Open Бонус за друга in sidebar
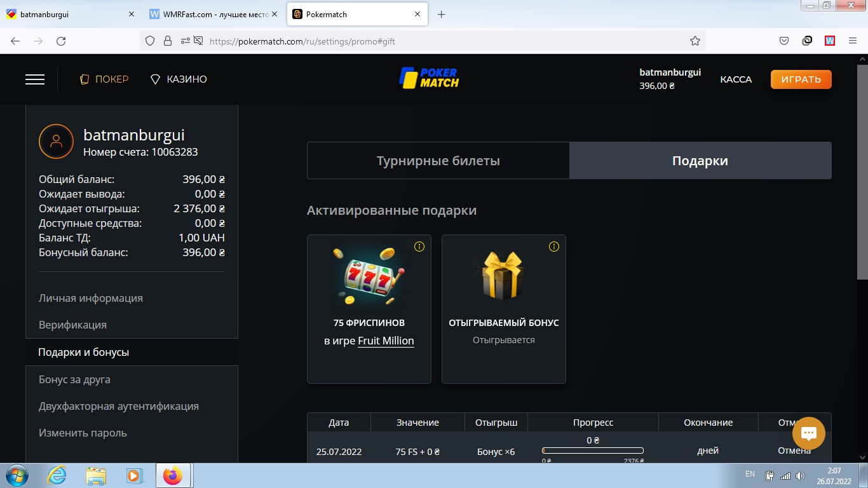The height and width of the screenshot is (488, 868). coord(74,379)
